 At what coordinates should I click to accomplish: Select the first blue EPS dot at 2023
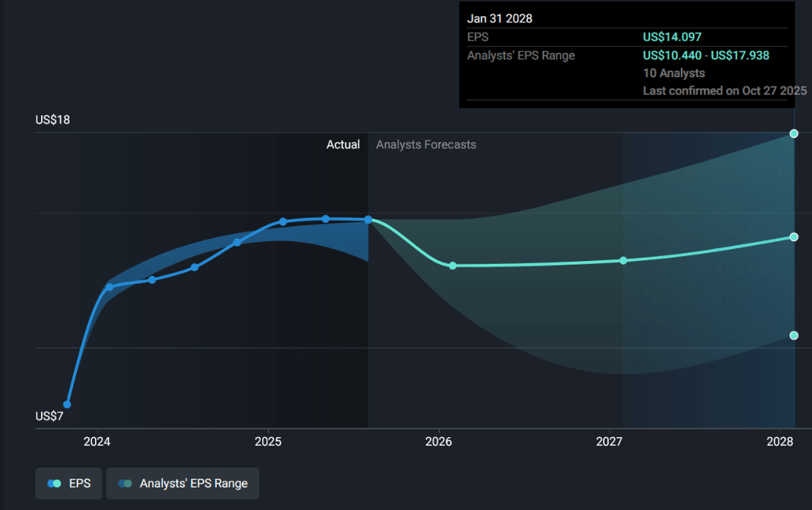tap(67, 403)
